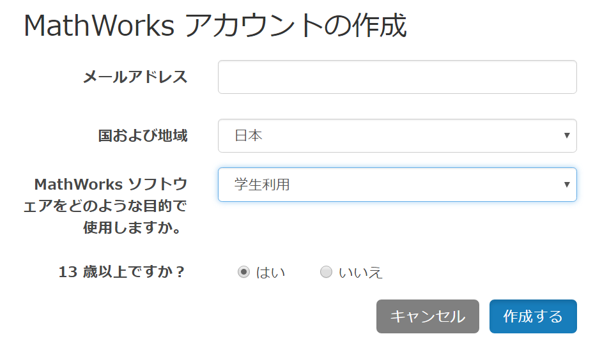
Task: Open the 国および地域 dropdown showing 日本
Action: [397, 136]
